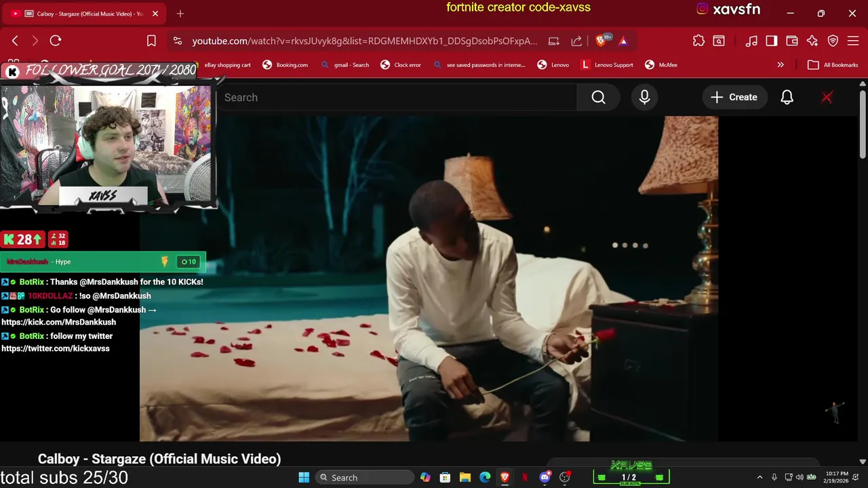
Task: Open kick.com/MrsDankkush chat link
Action: tap(58, 322)
